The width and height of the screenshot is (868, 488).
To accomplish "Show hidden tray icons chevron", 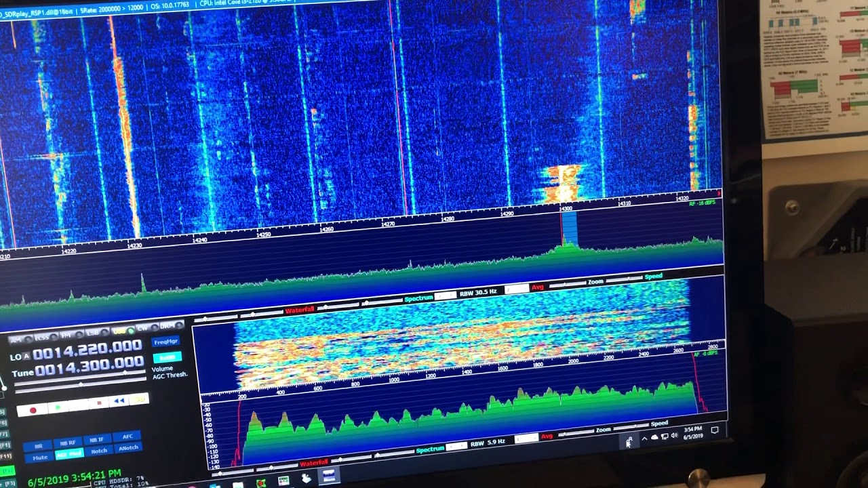I will [x=644, y=439].
